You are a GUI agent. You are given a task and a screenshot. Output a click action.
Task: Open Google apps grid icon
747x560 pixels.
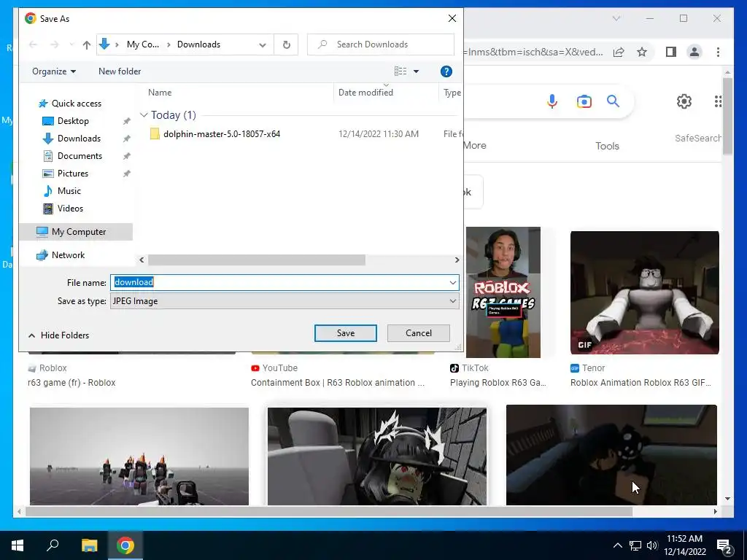click(718, 101)
